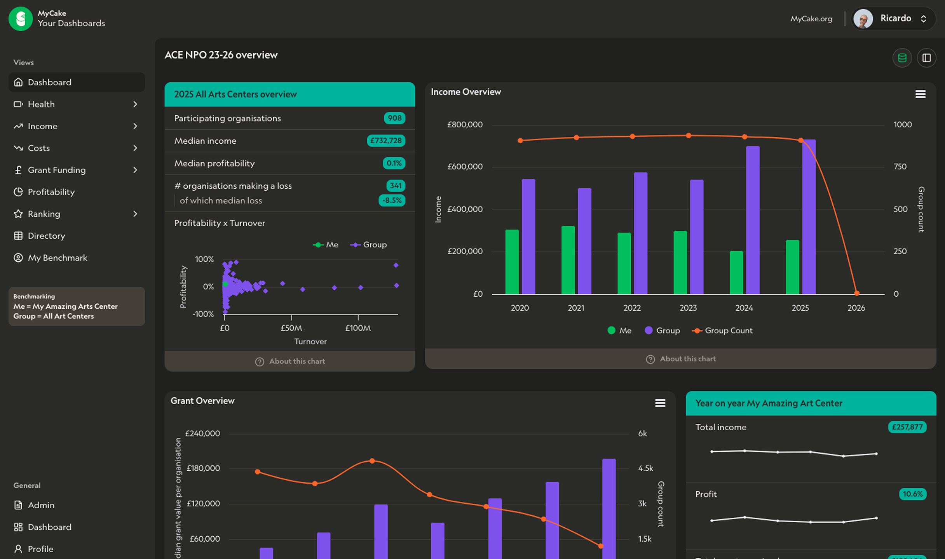Click the -8.5% median loss badge

click(x=392, y=200)
